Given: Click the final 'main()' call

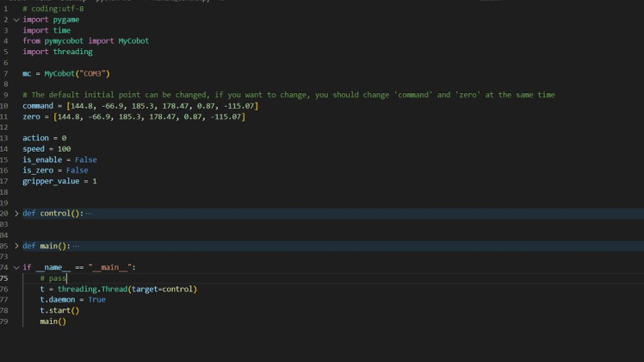Looking at the screenshot, I should (53, 321).
